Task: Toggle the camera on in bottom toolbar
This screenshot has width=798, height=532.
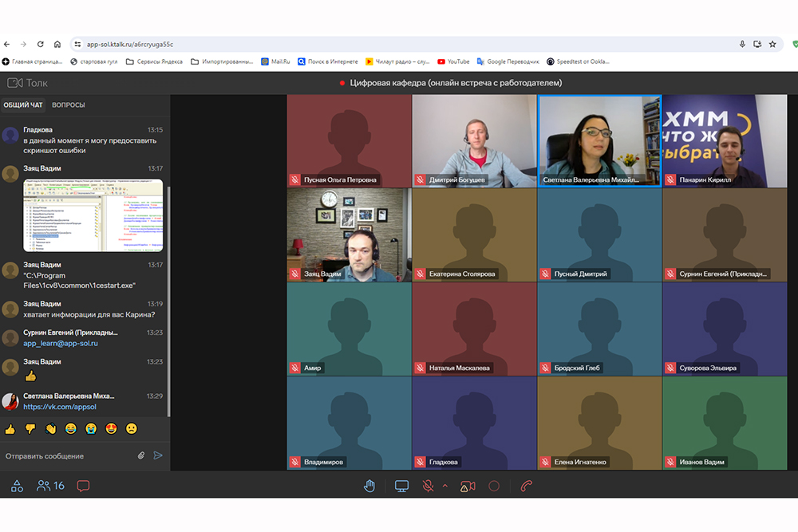Action: pyautogui.click(x=468, y=486)
